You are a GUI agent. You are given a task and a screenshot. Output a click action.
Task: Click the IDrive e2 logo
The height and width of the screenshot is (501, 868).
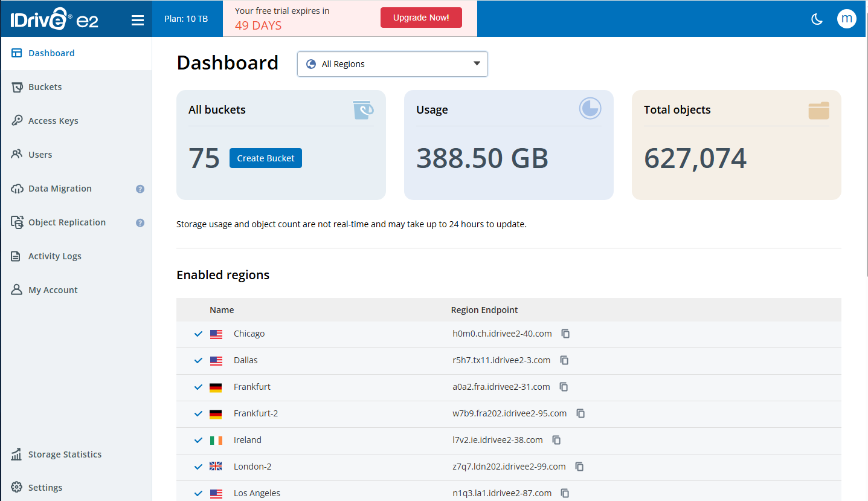pyautogui.click(x=54, y=19)
